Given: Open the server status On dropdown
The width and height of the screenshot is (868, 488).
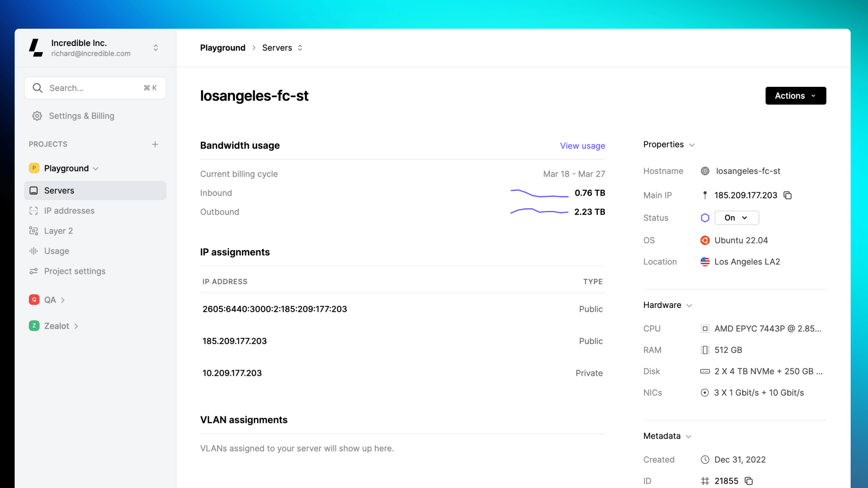Looking at the screenshot, I should tap(736, 217).
